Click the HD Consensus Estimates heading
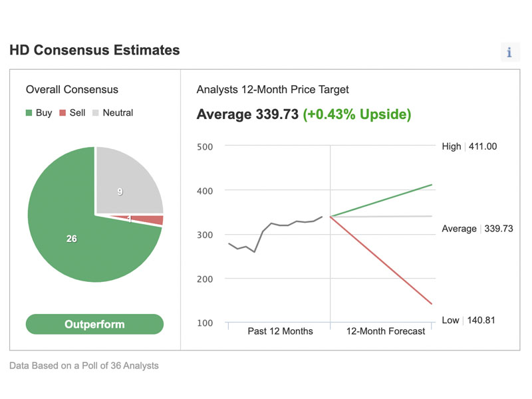The image size is (532, 399). (x=94, y=50)
